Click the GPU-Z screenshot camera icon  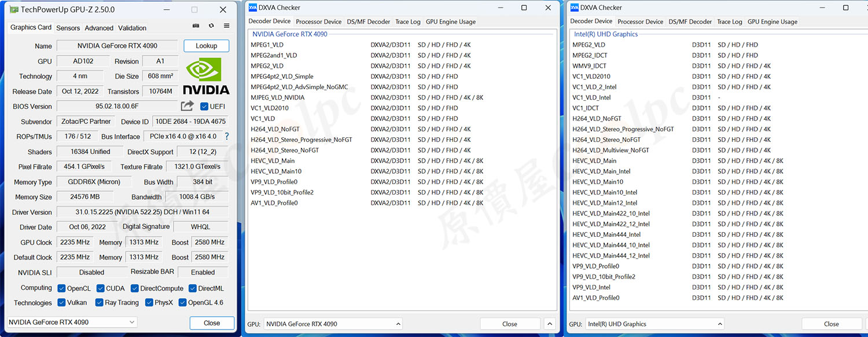tap(196, 26)
